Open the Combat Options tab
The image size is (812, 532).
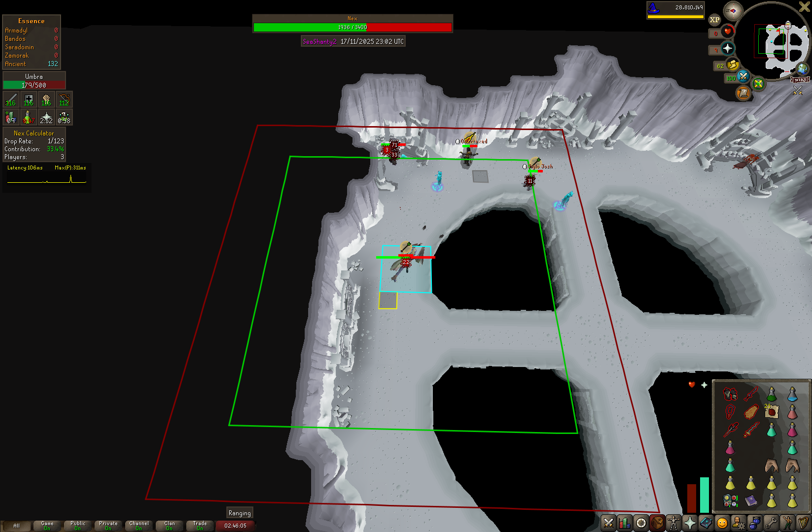(608, 523)
